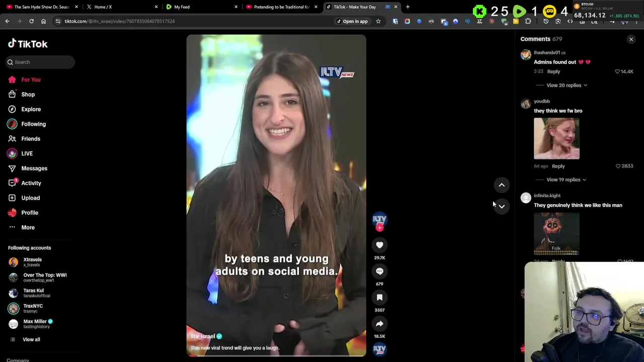Click the green Kick overlay icon
Screen dimensions: 644x362
coord(479,11)
